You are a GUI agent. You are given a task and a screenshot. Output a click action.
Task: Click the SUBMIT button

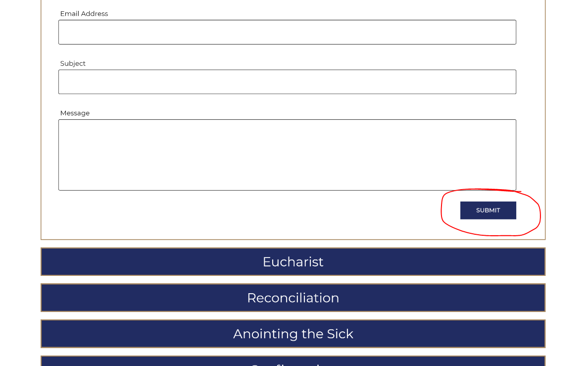[x=488, y=210]
